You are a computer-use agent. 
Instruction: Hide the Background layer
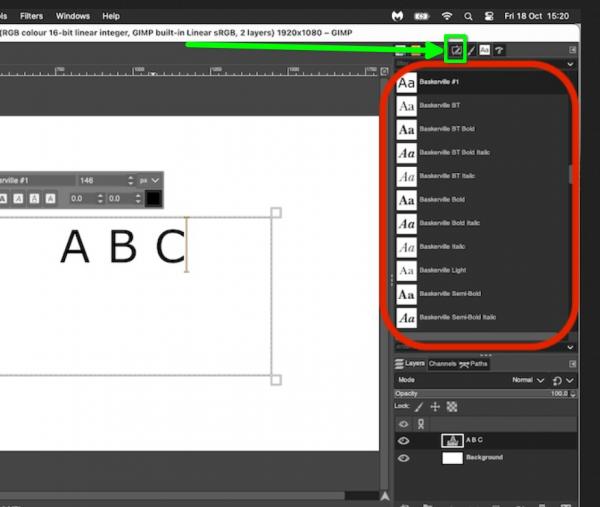pyautogui.click(x=403, y=458)
